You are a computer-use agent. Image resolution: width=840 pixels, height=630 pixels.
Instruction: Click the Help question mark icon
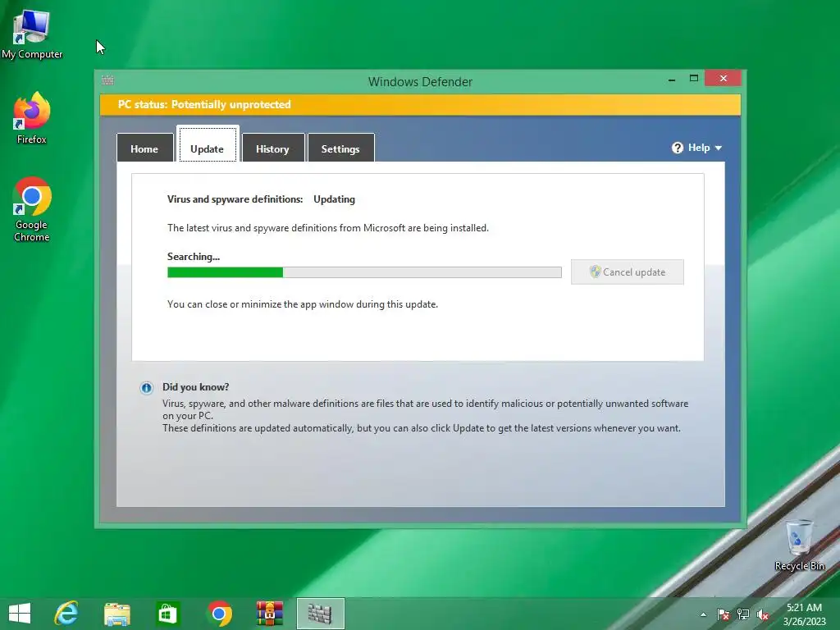click(677, 148)
